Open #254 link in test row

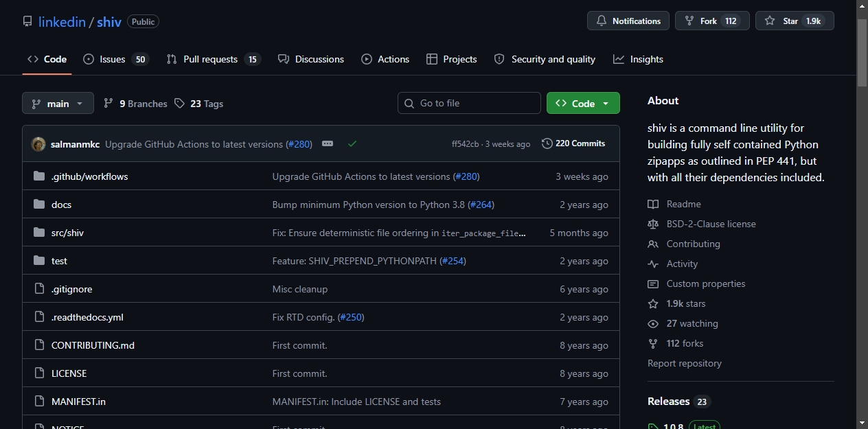pos(453,261)
